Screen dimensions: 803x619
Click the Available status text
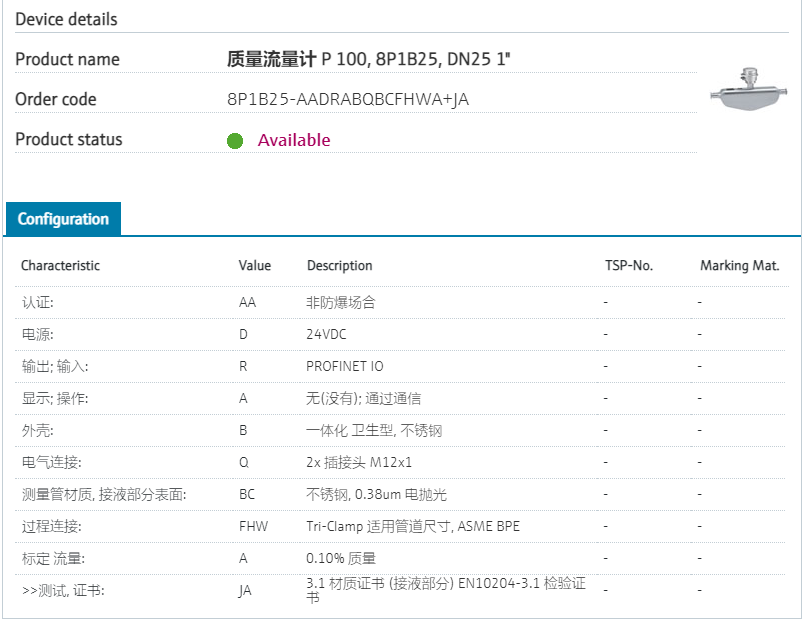point(293,140)
